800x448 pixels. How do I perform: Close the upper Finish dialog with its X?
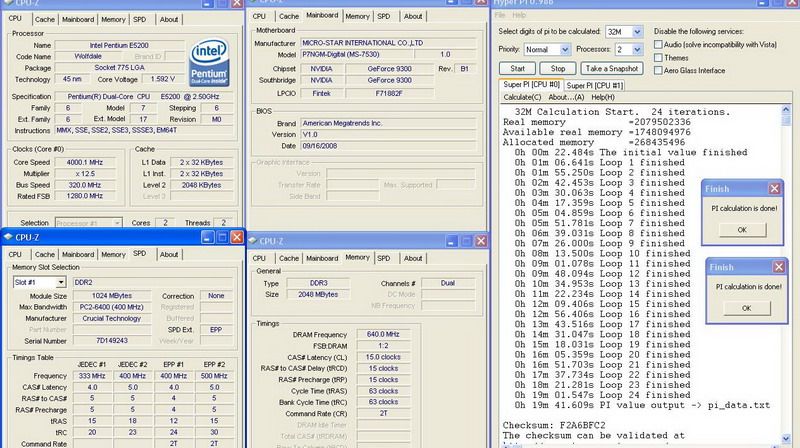774,189
